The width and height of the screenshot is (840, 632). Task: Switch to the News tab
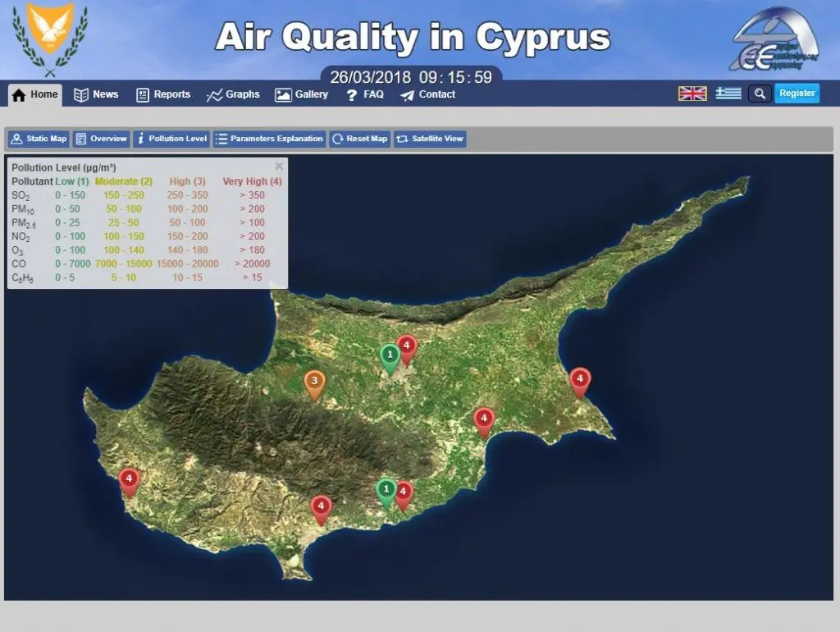pos(96,94)
